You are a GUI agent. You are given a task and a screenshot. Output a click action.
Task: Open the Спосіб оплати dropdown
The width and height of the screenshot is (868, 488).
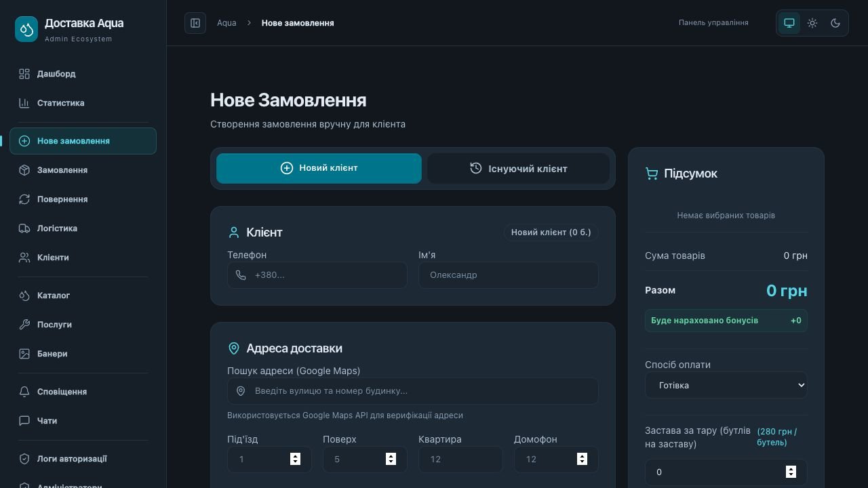726,385
